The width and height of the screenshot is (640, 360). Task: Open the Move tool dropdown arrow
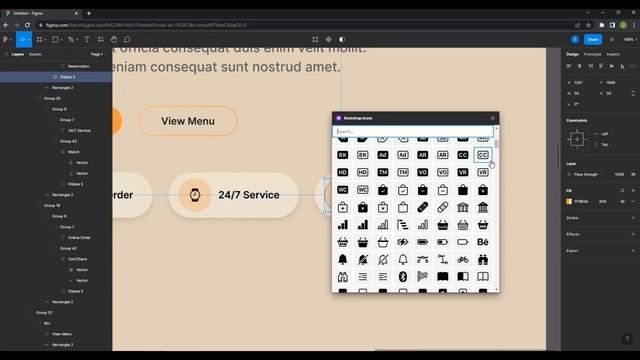tap(29, 40)
